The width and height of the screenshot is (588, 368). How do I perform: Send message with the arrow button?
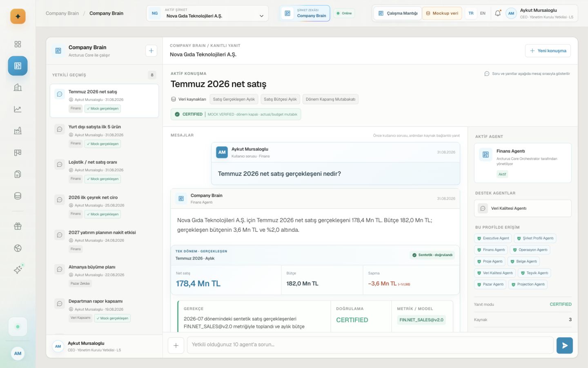coord(565,346)
